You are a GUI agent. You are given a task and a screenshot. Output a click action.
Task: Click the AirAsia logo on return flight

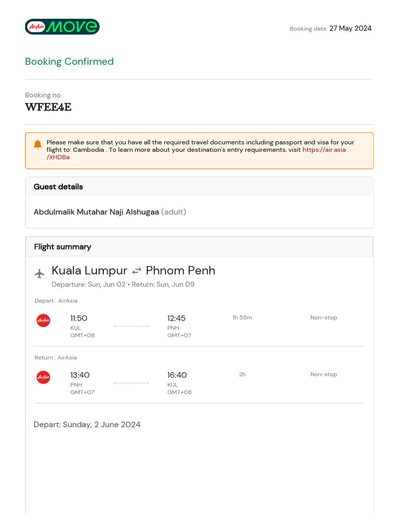pos(44,377)
